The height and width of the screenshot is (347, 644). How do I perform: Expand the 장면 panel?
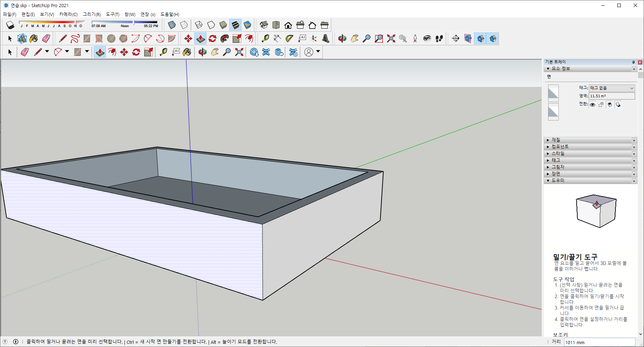coord(590,174)
